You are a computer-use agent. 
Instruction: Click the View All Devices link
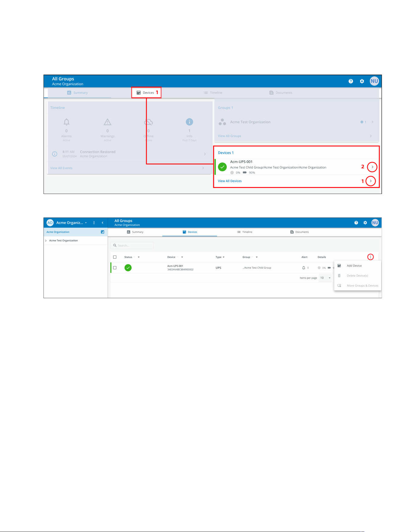click(230, 181)
